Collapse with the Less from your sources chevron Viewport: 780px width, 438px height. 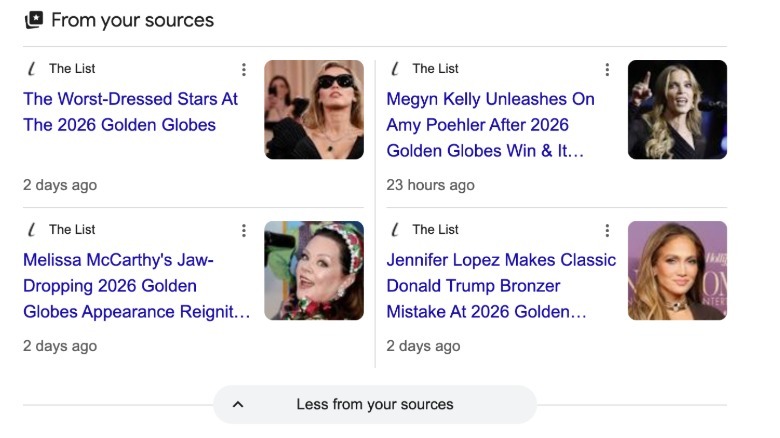coord(238,404)
